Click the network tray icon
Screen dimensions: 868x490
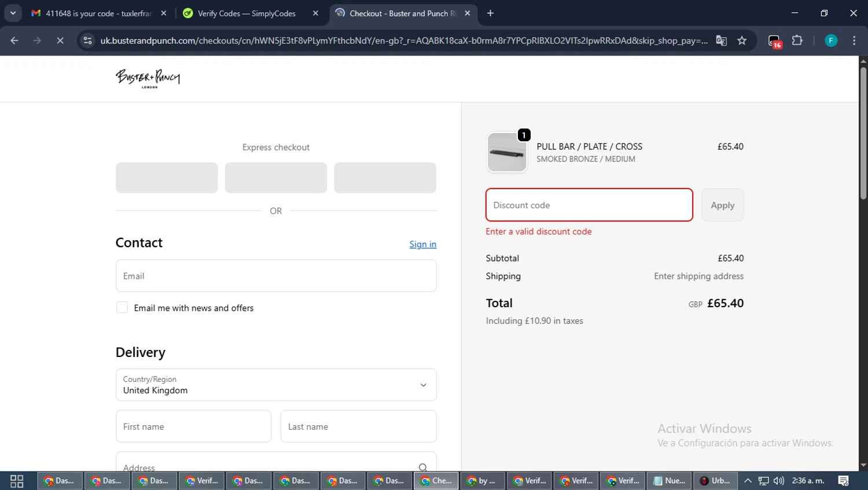[x=764, y=481]
